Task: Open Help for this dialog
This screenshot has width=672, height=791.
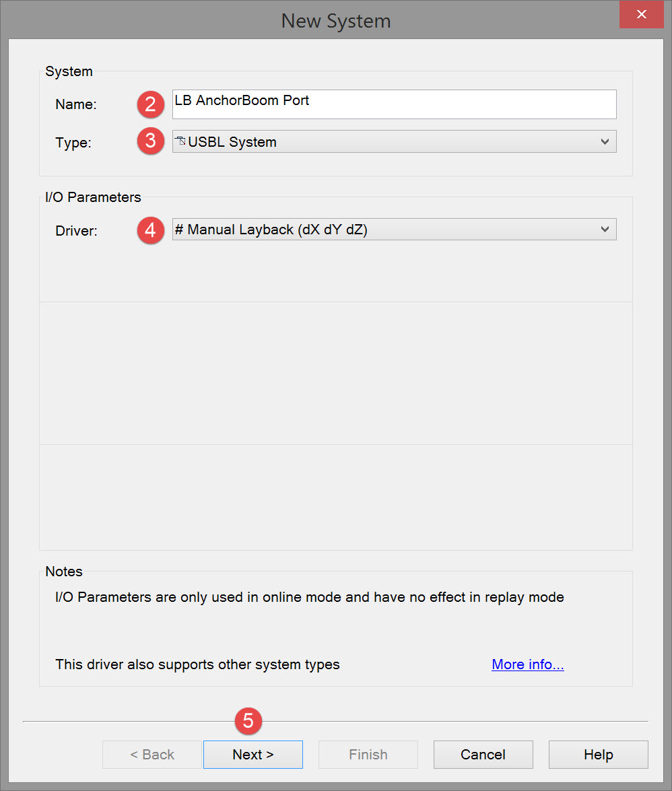Action: 598,755
